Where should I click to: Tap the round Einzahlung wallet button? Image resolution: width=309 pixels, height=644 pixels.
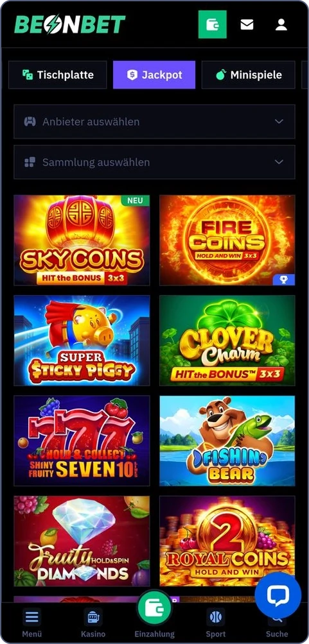click(154, 607)
